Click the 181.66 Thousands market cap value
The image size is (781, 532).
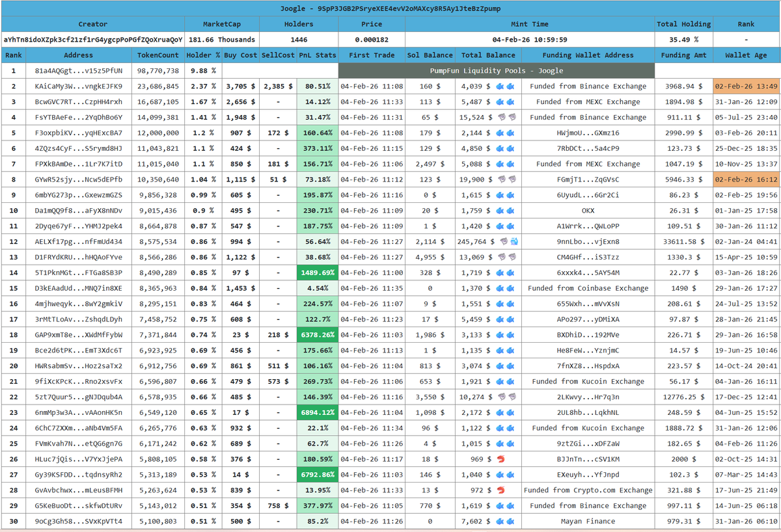click(x=222, y=40)
